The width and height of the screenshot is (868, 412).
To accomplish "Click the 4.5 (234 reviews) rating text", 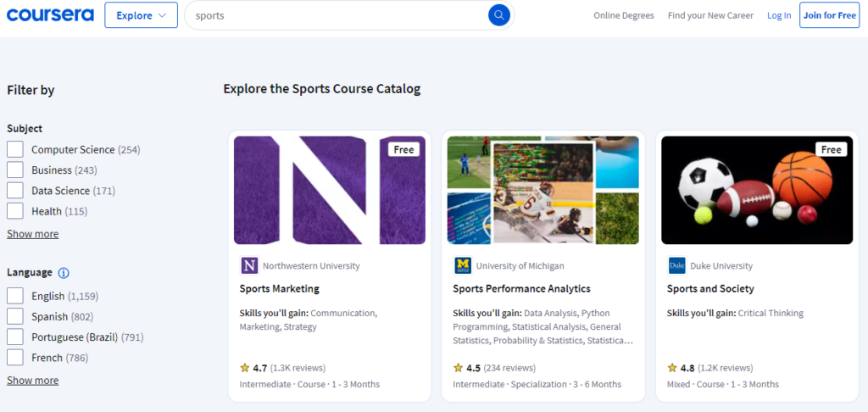I will [x=501, y=368].
